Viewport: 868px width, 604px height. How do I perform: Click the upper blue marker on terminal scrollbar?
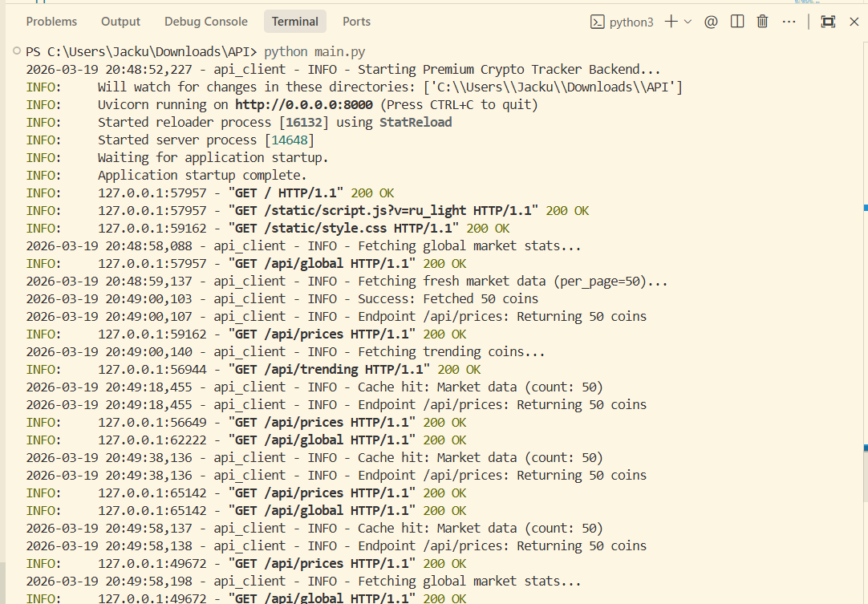coord(865,208)
